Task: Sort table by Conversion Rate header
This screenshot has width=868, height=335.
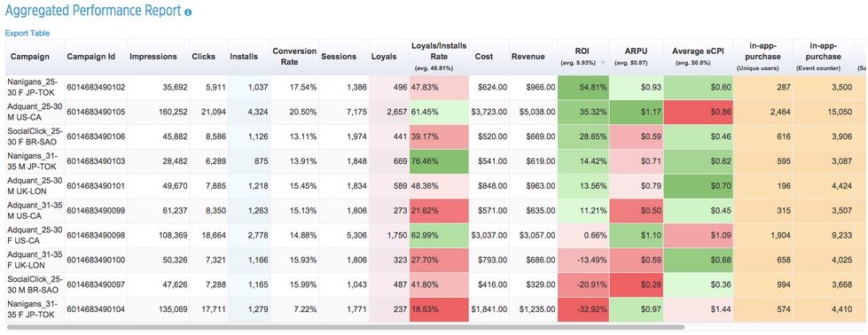Action: tap(294, 57)
